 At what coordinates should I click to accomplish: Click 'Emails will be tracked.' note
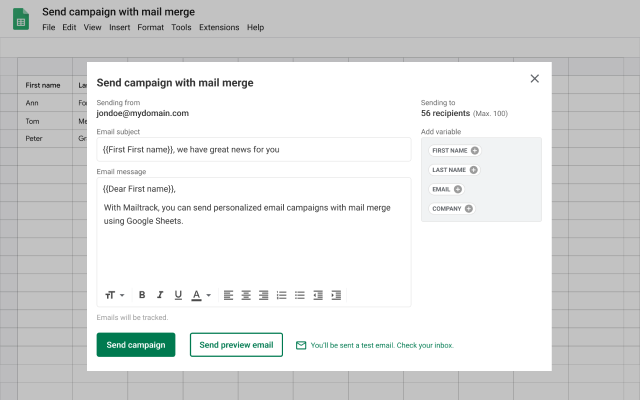(x=132, y=318)
